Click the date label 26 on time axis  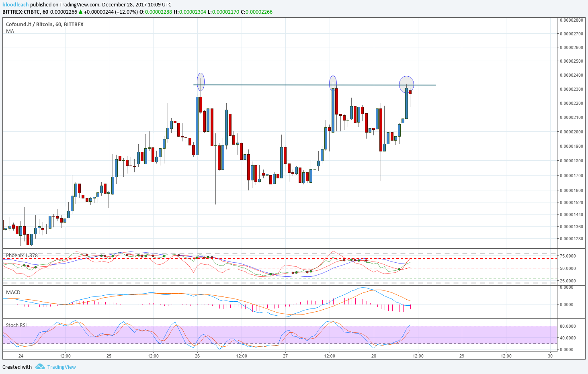[x=197, y=356]
